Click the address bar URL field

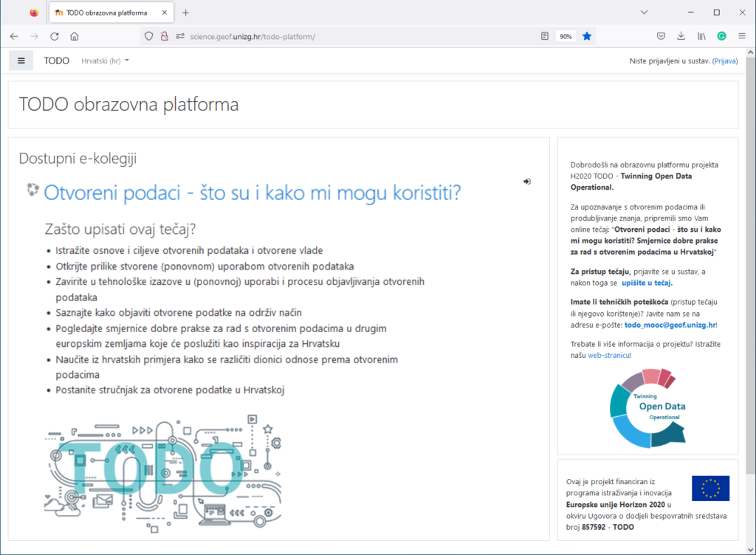(354, 36)
